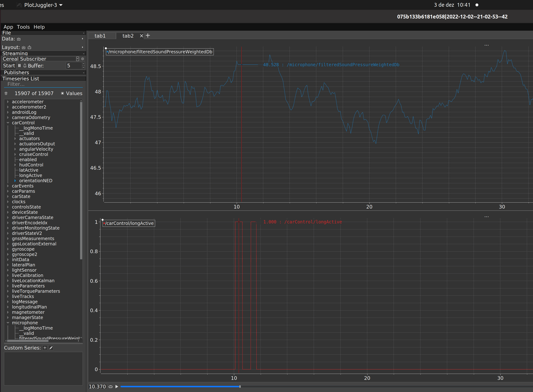Click the trash icon to clear timeseries
The height and width of the screenshot is (392, 533).
tap(6, 93)
